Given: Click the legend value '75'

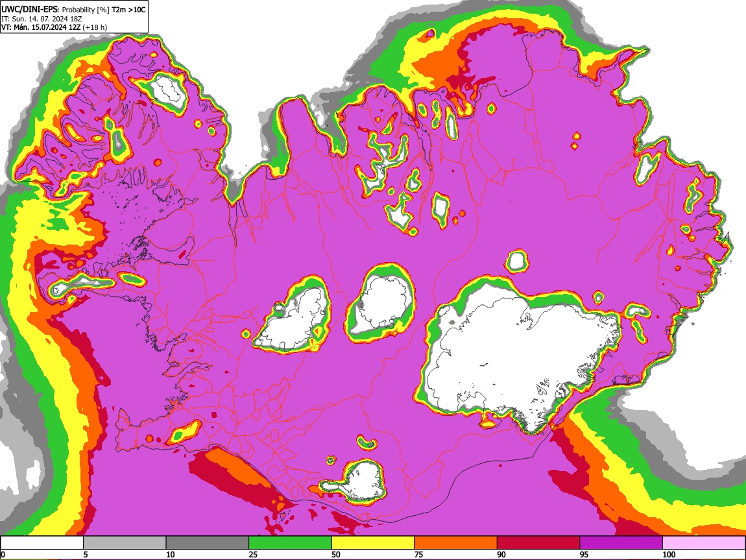Looking at the screenshot, I should tap(418, 554).
